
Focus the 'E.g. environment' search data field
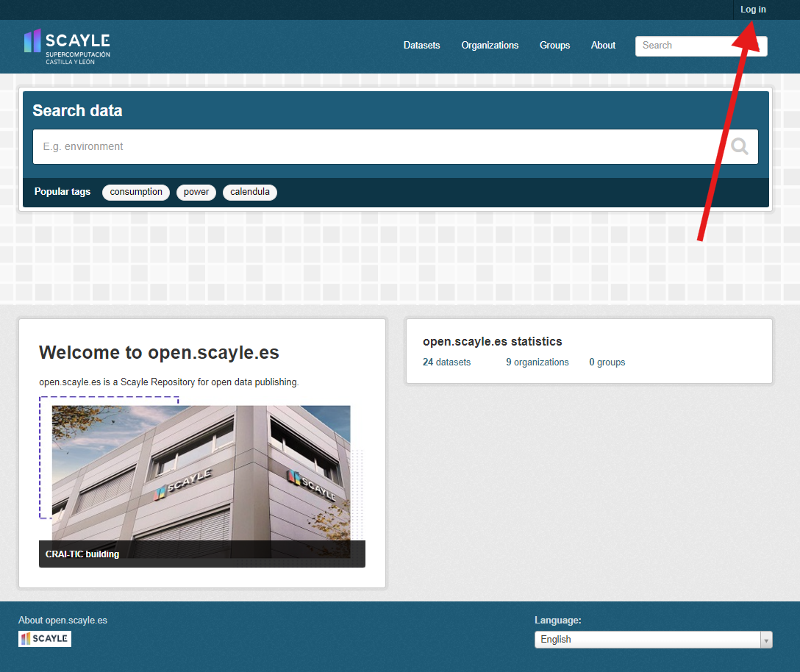click(396, 146)
